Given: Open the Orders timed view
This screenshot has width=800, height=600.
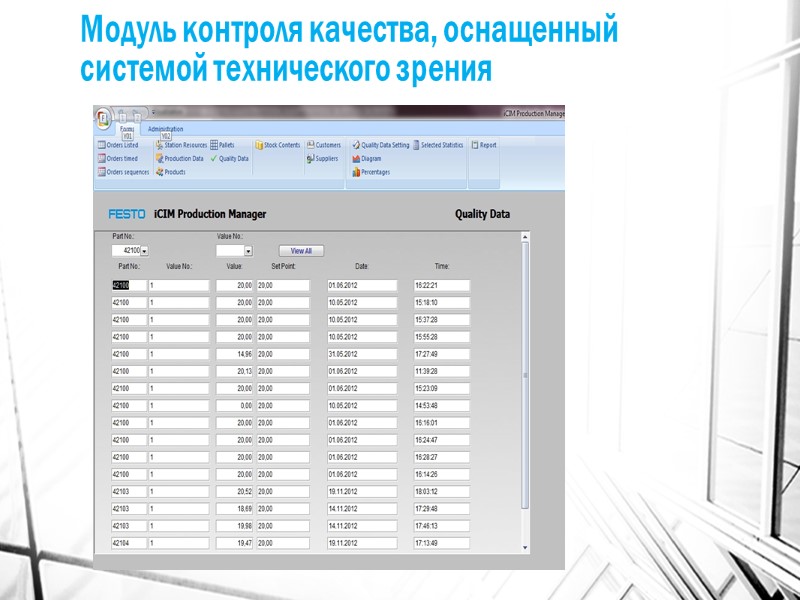Looking at the screenshot, I should 118,159.
